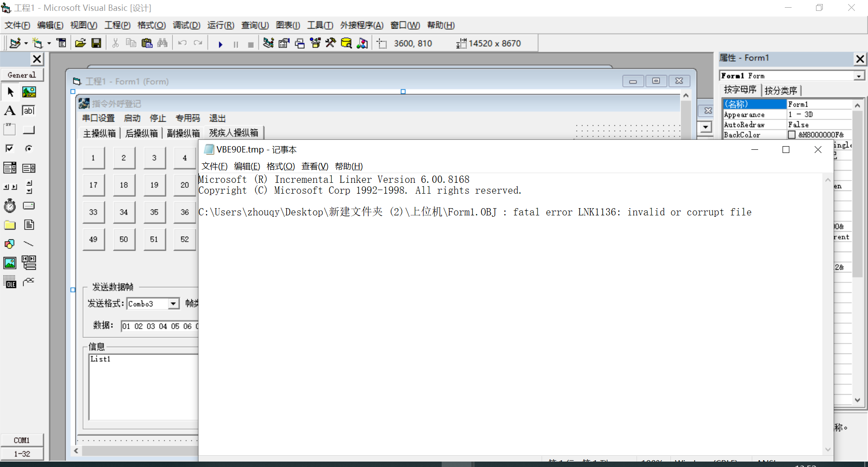Open the Form1 object dropdown in Properties
The image size is (868, 467).
pyautogui.click(x=859, y=76)
